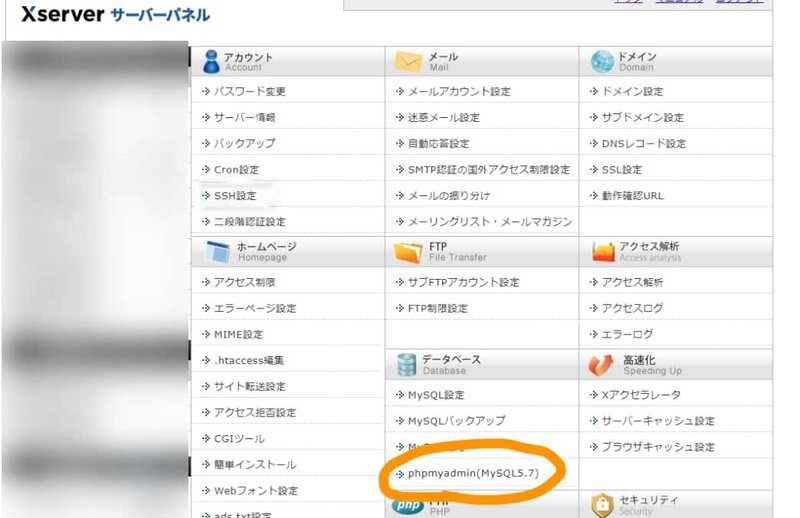
Task: Click the Security shield lock icon
Action: [602, 505]
